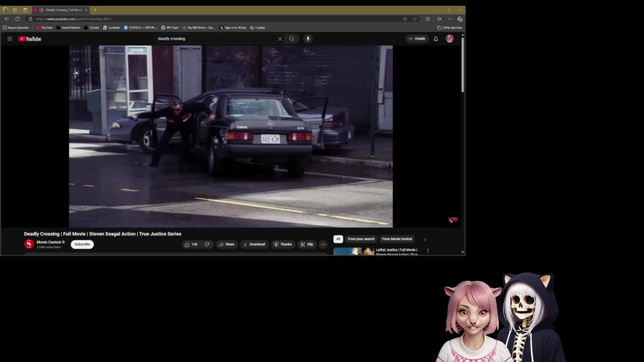This screenshot has height=362, width=644.
Task: Open options for Lethal Justice video
Action: coord(428,250)
